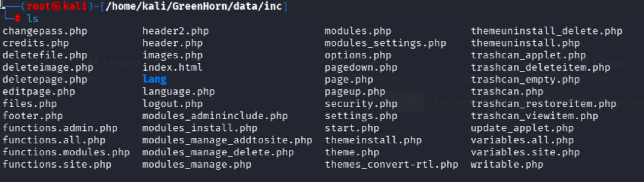Click the typed ls command
Viewport: 644px width, 182px height.
(x=33, y=19)
